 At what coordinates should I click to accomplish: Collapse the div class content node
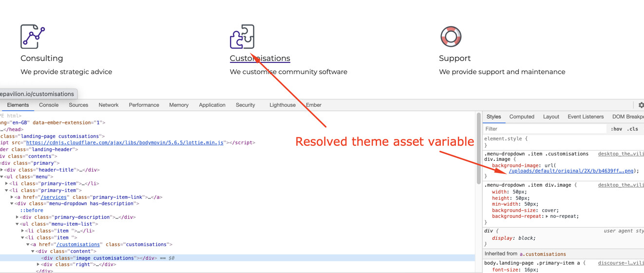point(33,252)
